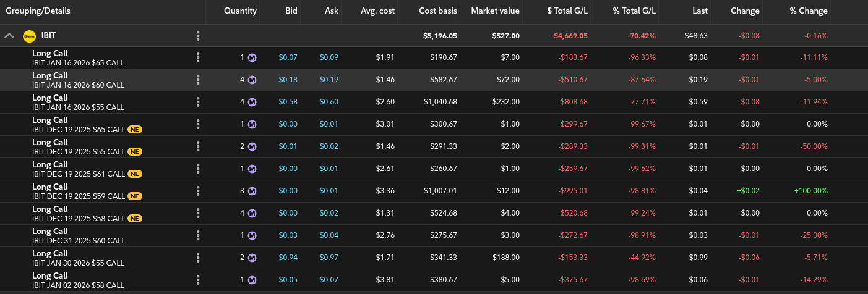Click -44.92% total G/L on JAN 30 $55 CALL

click(x=642, y=258)
